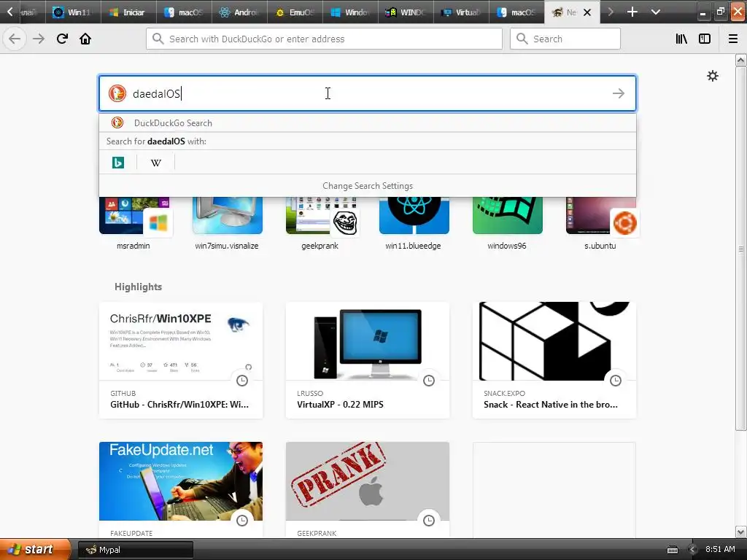Open the geekprank top site tile

(x=321, y=224)
